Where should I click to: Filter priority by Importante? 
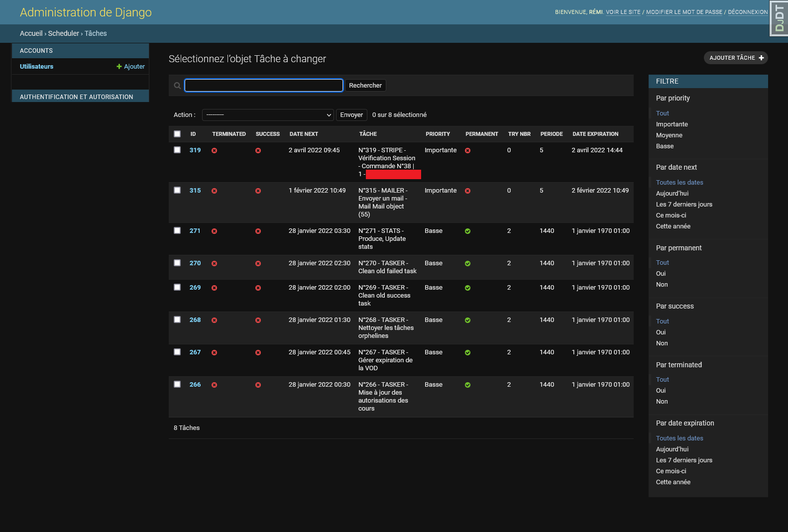672,124
